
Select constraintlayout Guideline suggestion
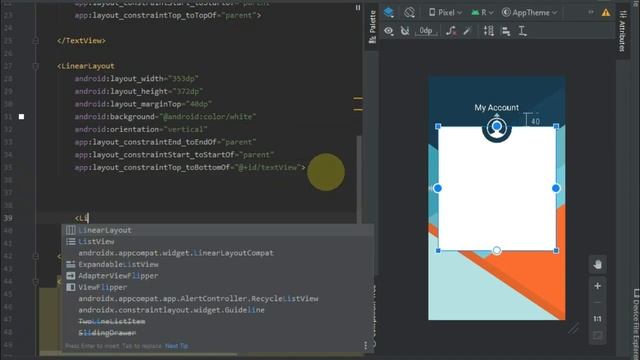point(218,310)
